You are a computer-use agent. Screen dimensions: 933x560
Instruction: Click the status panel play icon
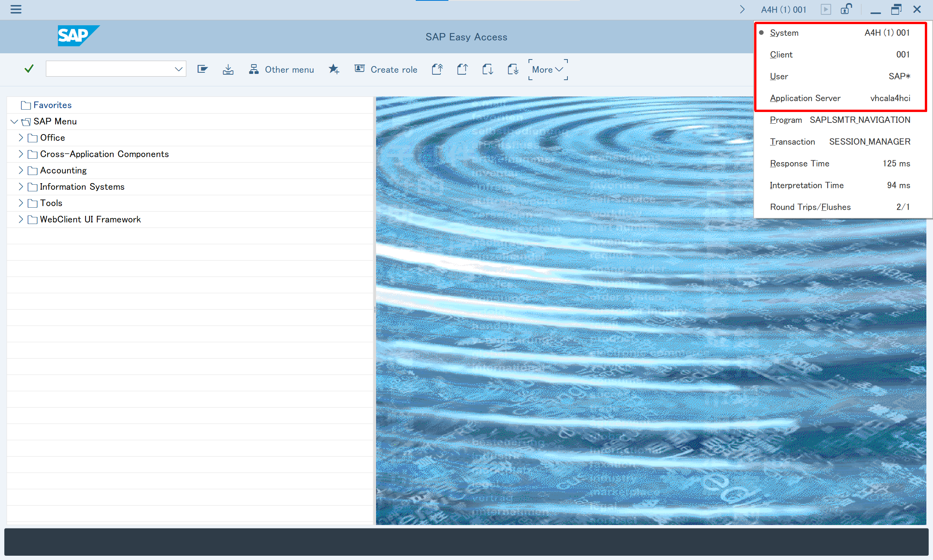(x=826, y=9)
